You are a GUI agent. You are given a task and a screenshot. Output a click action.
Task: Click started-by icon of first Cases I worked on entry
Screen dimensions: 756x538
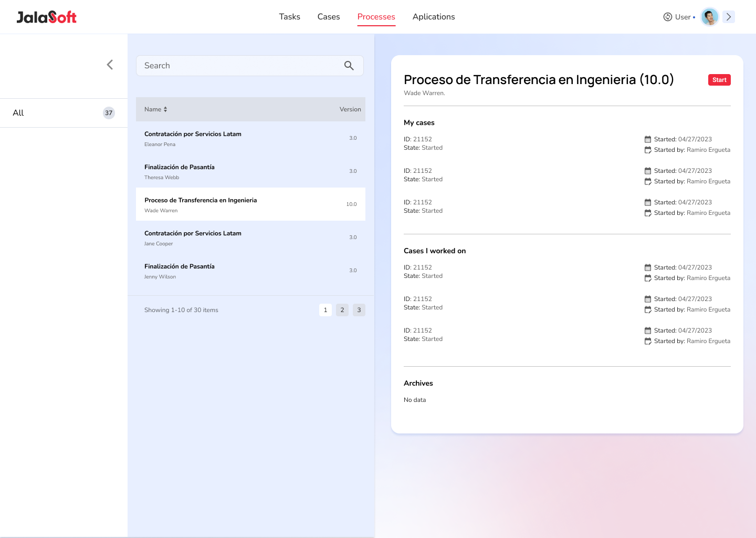click(x=648, y=278)
